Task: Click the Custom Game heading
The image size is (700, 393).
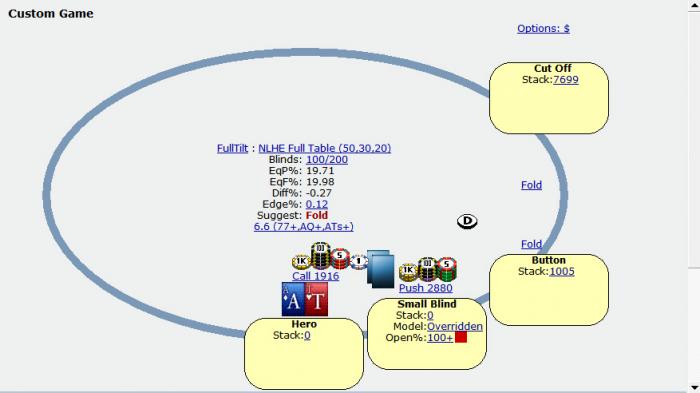Action: tap(51, 13)
